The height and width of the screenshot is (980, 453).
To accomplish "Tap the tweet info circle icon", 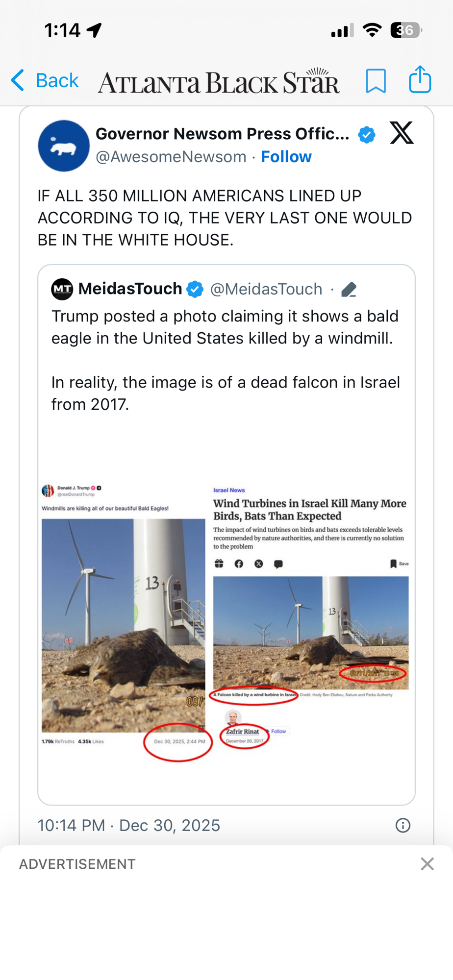I will click(x=403, y=826).
